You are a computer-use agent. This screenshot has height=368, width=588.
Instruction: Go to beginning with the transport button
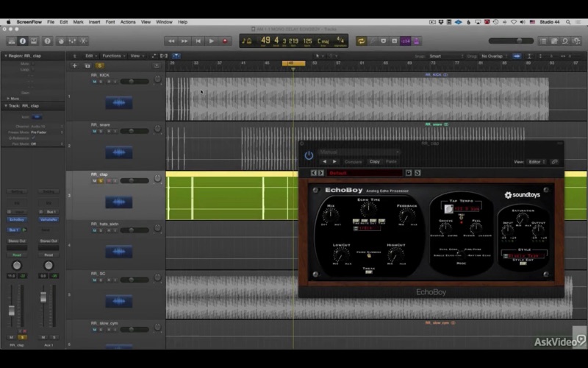(198, 41)
